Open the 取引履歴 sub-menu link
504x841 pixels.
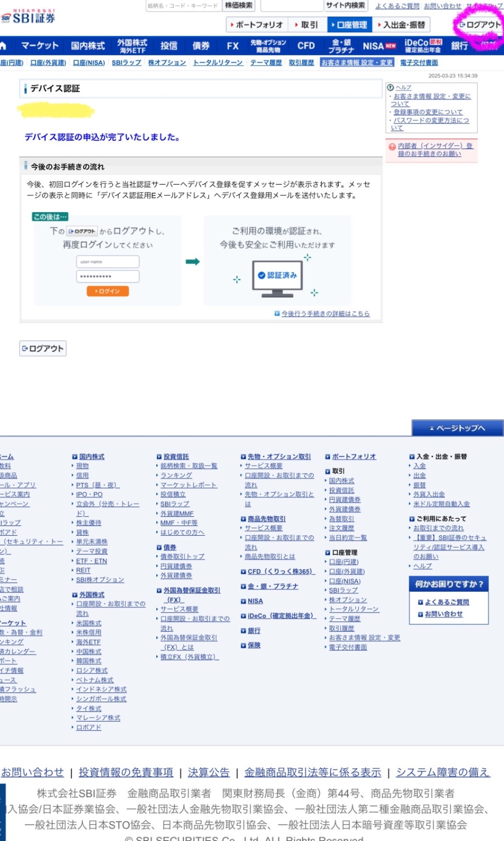pyautogui.click(x=302, y=63)
